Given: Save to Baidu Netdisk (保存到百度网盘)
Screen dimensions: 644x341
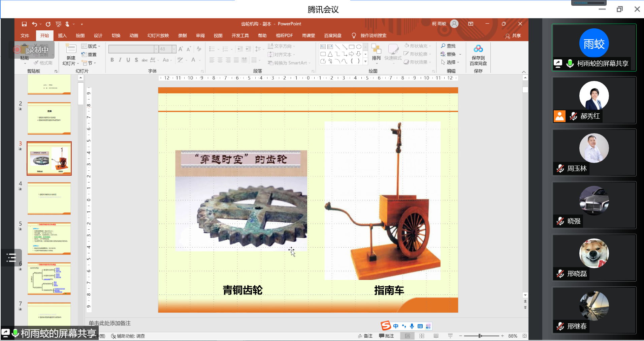Looking at the screenshot, I should coord(478,55).
